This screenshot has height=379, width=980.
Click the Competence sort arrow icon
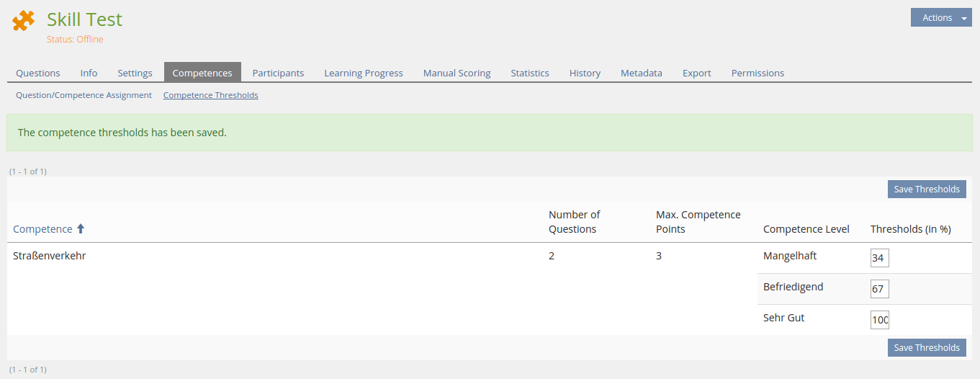(x=81, y=229)
